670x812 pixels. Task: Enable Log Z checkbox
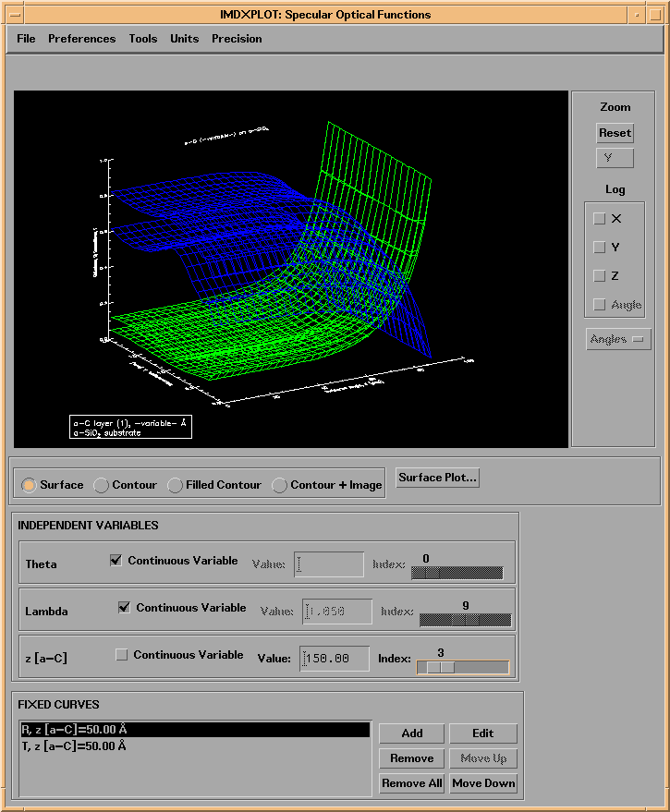click(x=600, y=275)
